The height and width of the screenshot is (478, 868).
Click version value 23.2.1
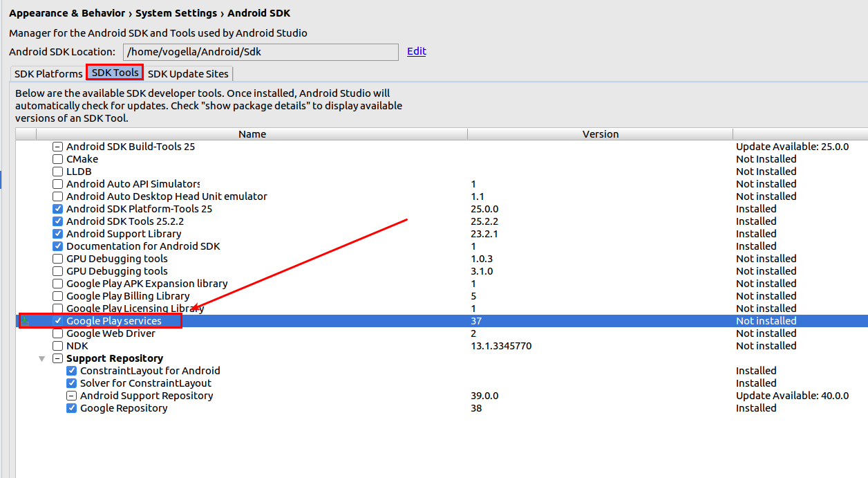pos(484,234)
